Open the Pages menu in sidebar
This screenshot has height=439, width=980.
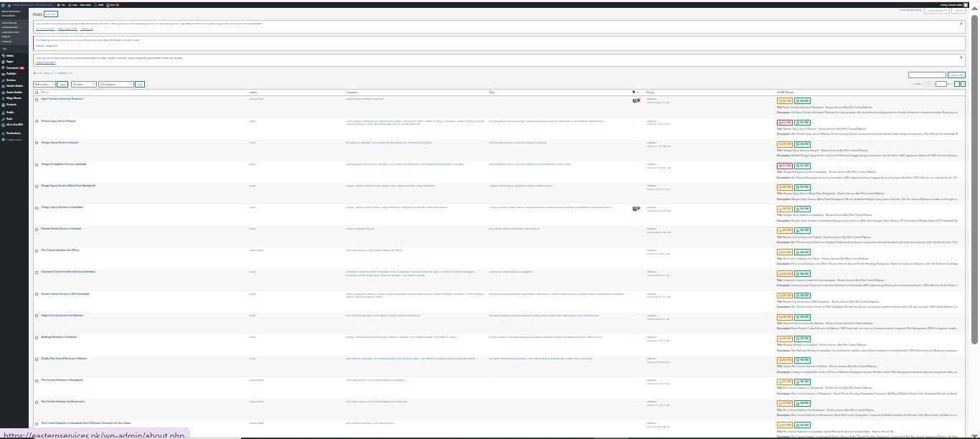(10, 62)
